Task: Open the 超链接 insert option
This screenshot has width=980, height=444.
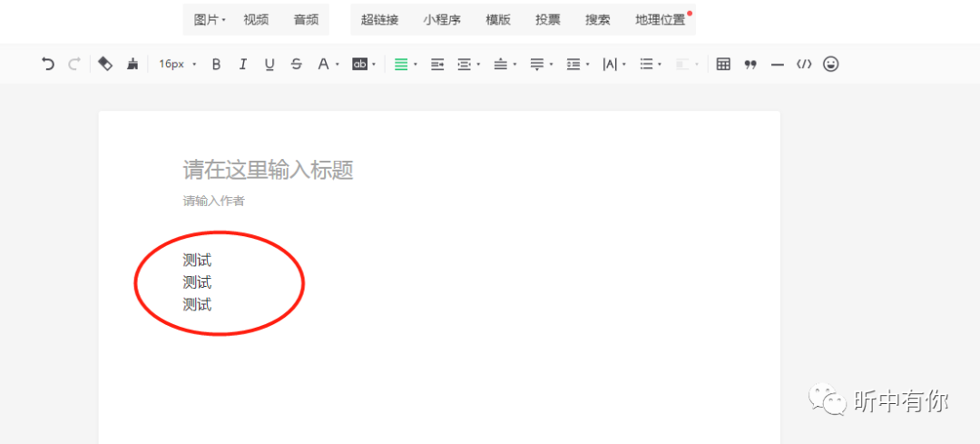Action: pos(379,20)
